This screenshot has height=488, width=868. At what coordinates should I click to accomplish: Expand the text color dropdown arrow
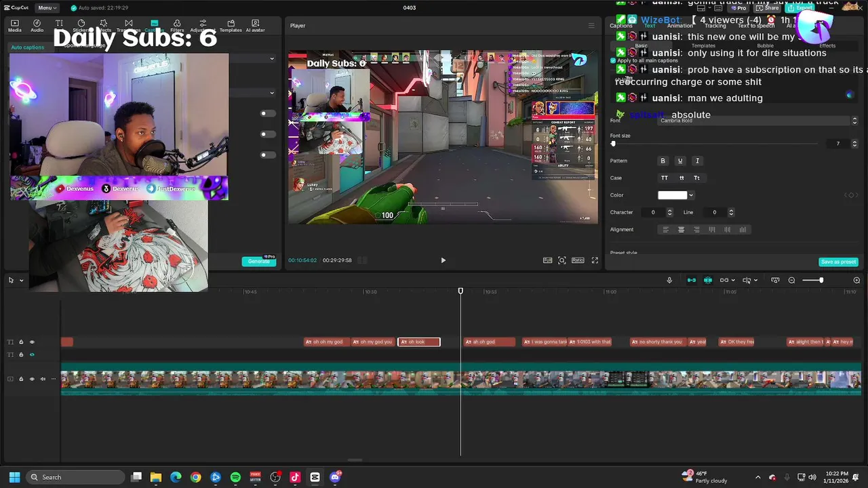point(691,195)
